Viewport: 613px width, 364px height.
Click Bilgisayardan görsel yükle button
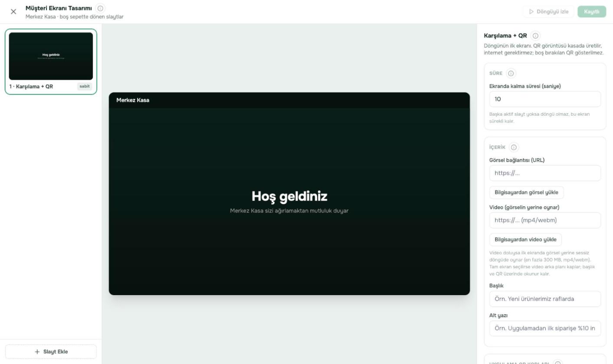click(x=527, y=192)
